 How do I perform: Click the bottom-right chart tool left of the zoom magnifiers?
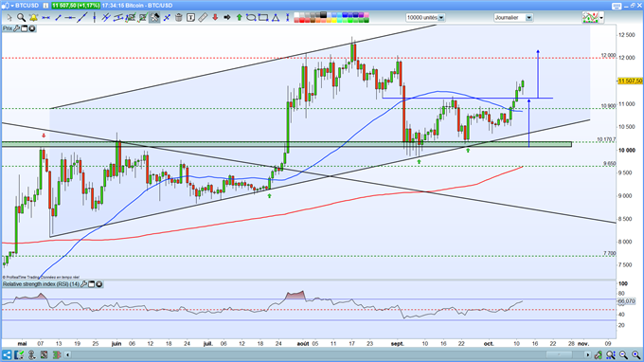(598, 355)
